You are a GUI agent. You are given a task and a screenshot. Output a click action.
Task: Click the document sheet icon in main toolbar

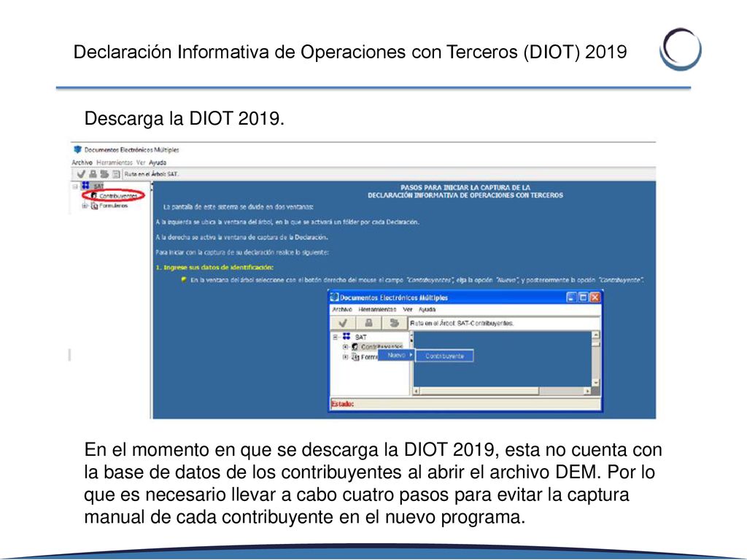click(116, 174)
